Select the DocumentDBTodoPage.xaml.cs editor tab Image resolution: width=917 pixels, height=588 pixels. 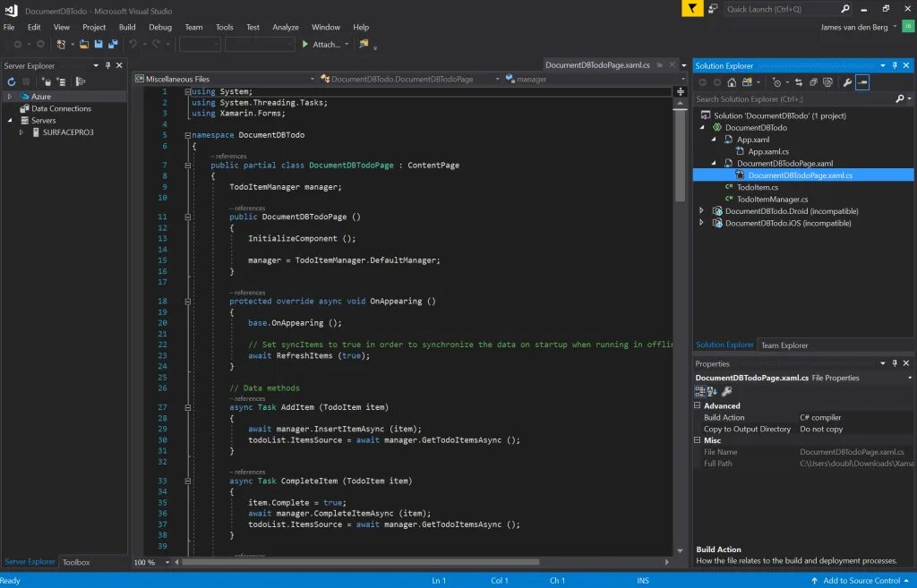click(x=597, y=64)
